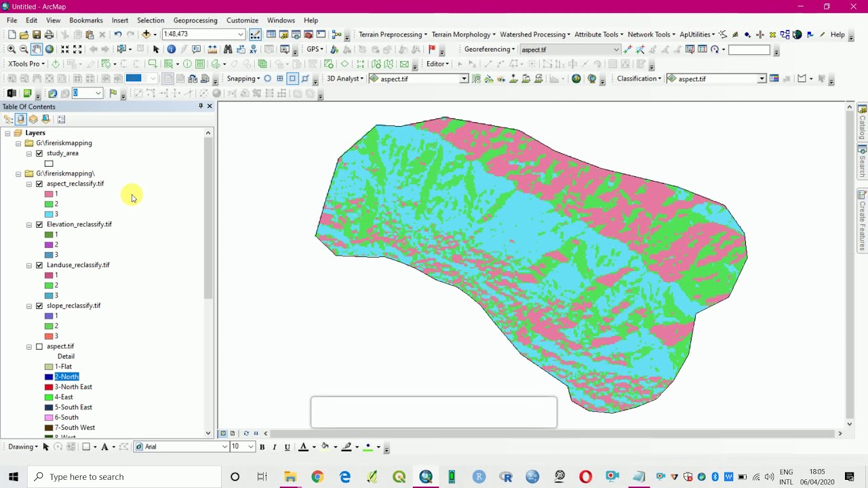Open the Watershed Processing dropdown menu
Screen dimensions: 868x488
(535, 35)
